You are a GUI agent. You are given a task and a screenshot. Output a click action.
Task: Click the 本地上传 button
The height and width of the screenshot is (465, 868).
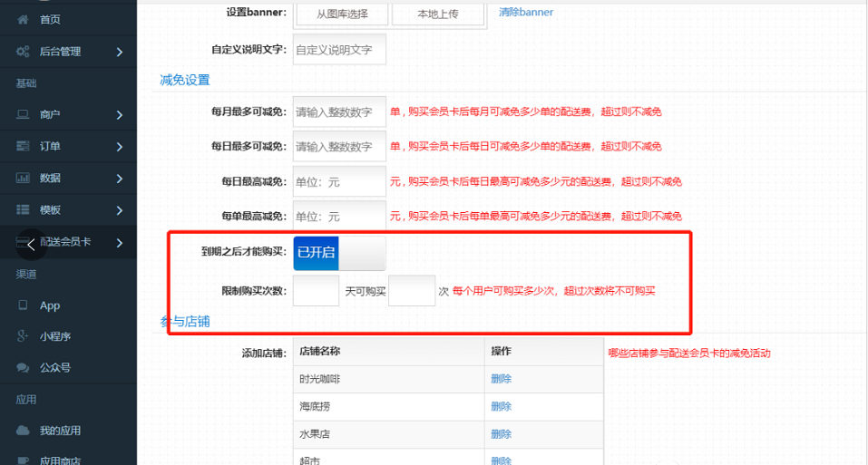pyautogui.click(x=439, y=14)
